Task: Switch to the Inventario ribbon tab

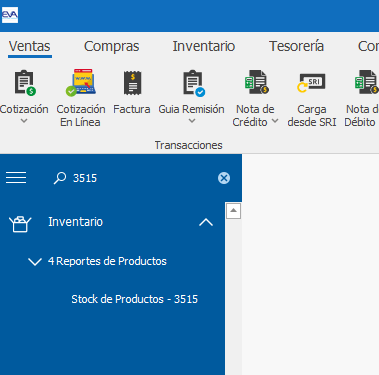Action: pyautogui.click(x=204, y=46)
